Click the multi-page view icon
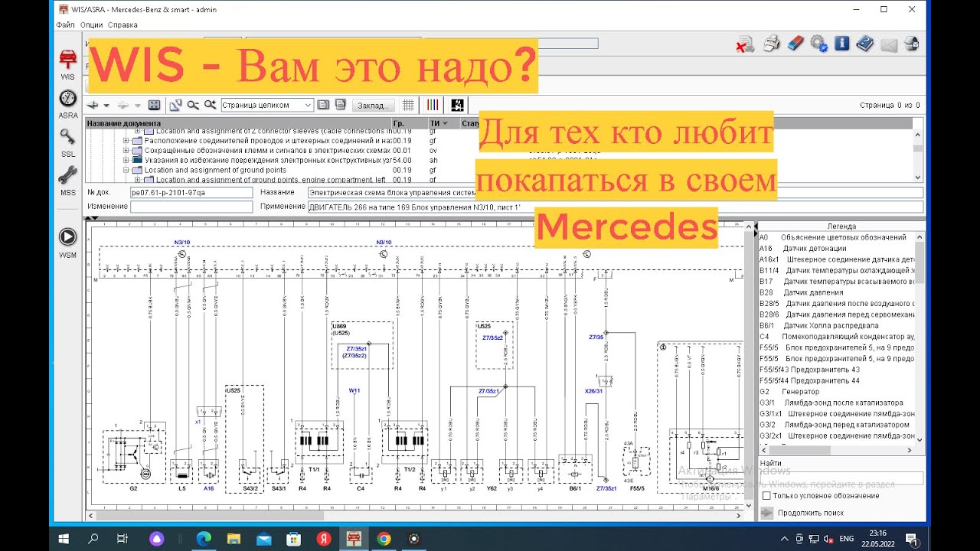The height and width of the screenshot is (551, 980). [341, 105]
